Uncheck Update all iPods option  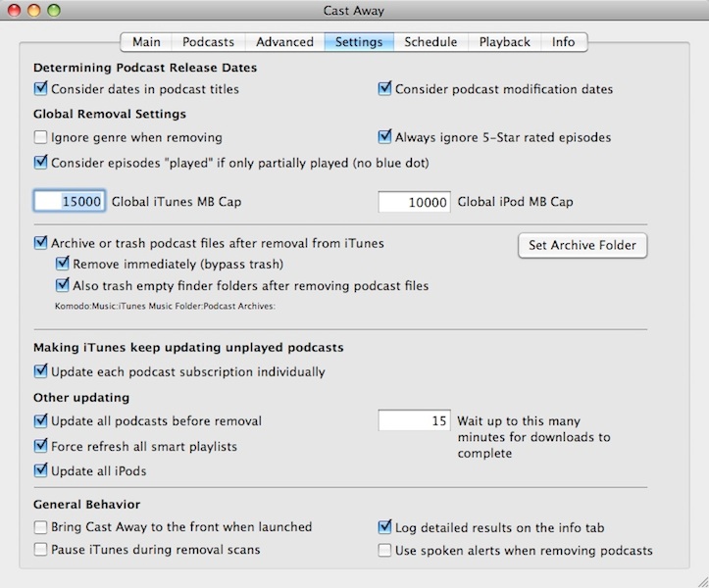click(x=41, y=470)
